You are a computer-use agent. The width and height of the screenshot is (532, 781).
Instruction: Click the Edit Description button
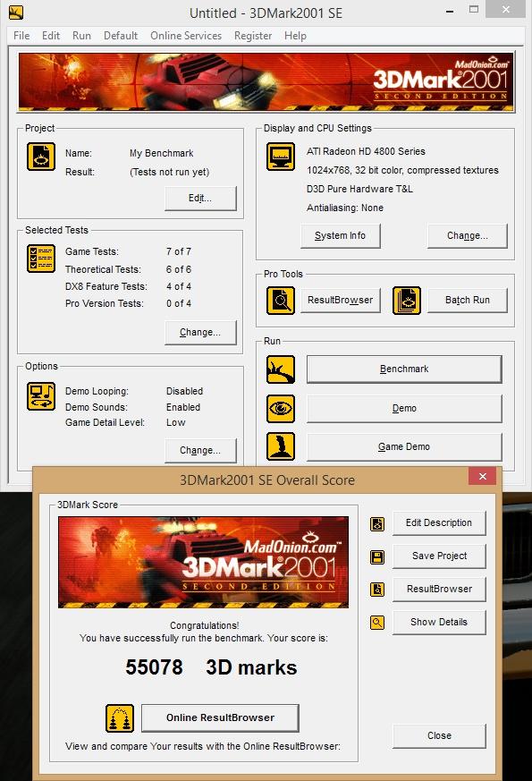point(439,523)
